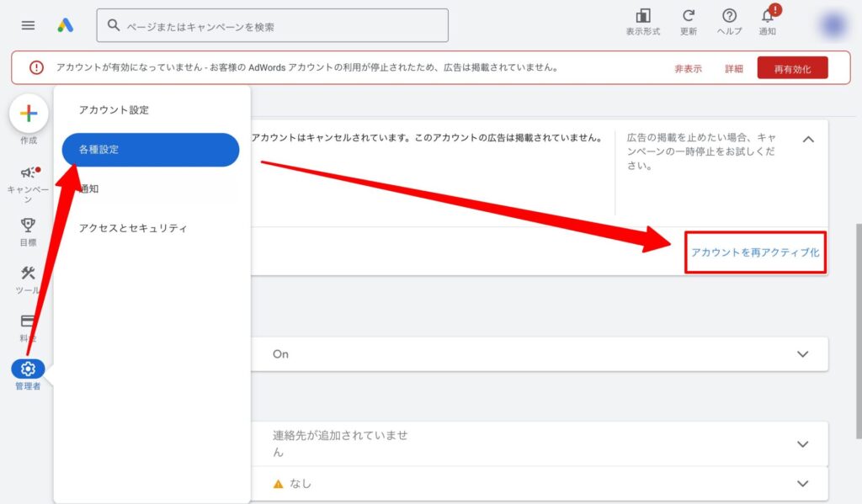Click the アカウントを再アクティブ化 link
862x504 pixels.
coord(755,252)
